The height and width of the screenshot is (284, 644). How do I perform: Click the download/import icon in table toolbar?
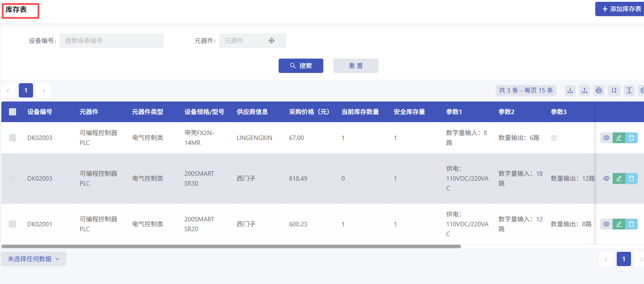pyautogui.click(x=570, y=90)
